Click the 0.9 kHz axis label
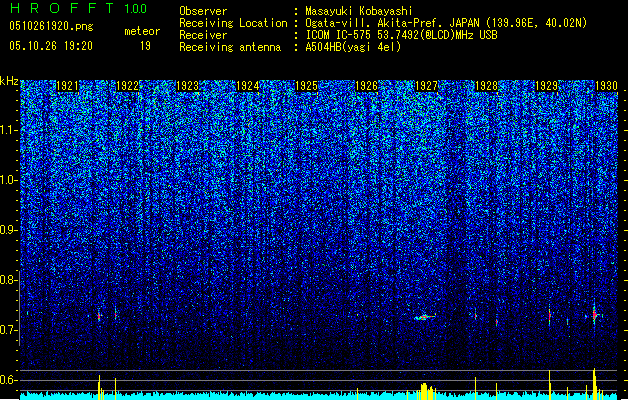Screen dimensions: 629x400 [x=8, y=230]
